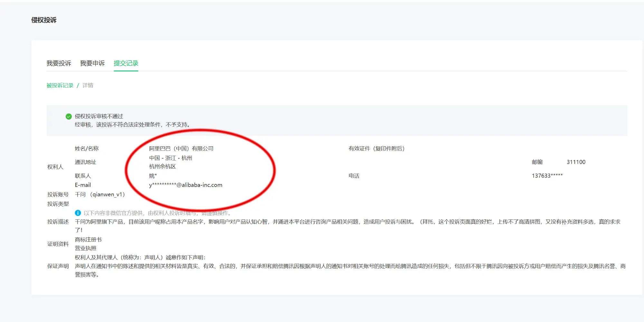Click the 侵权投诉审核不通过 status title
This screenshot has height=322, width=644.
pyautogui.click(x=99, y=116)
